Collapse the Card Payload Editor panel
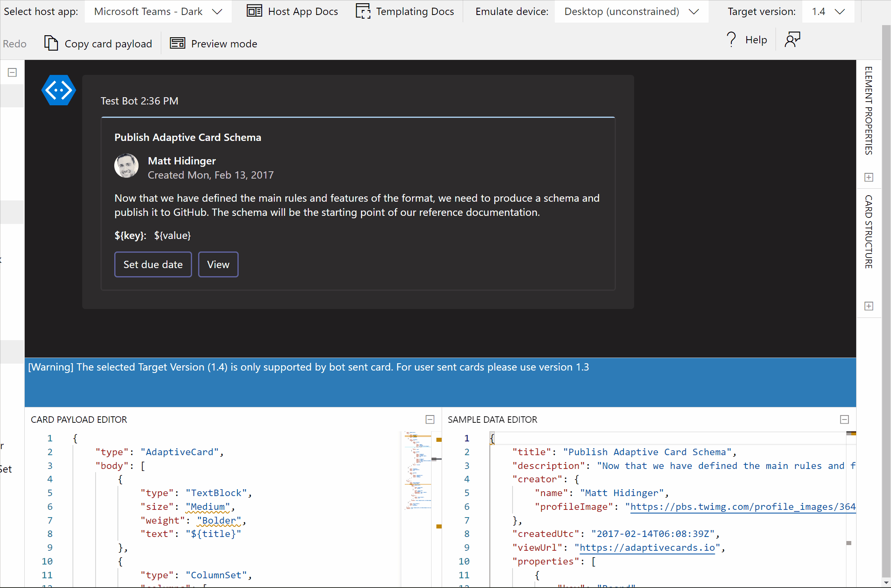 [430, 419]
